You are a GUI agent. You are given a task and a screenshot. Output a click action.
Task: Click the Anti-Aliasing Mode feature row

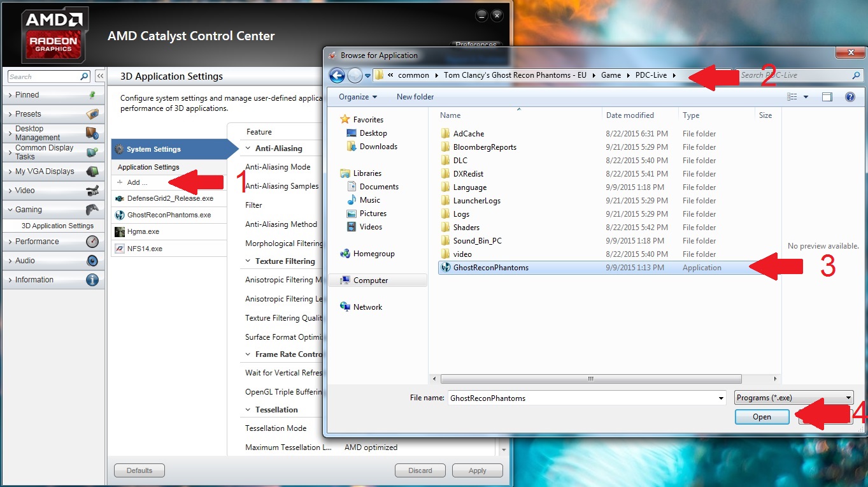click(x=278, y=167)
